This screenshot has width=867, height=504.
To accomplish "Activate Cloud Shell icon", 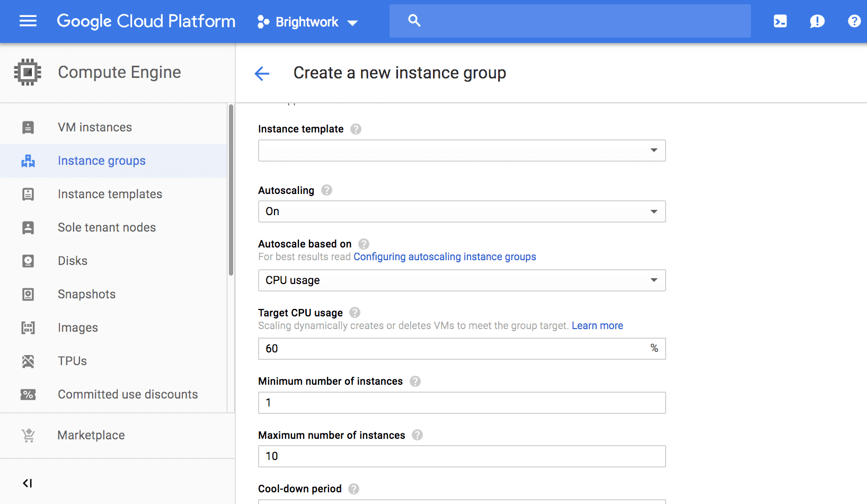I will pos(780,21).
